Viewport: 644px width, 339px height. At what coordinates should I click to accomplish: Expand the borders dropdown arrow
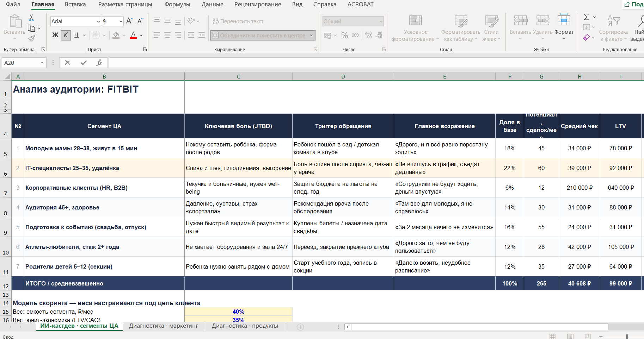[104, 35]
